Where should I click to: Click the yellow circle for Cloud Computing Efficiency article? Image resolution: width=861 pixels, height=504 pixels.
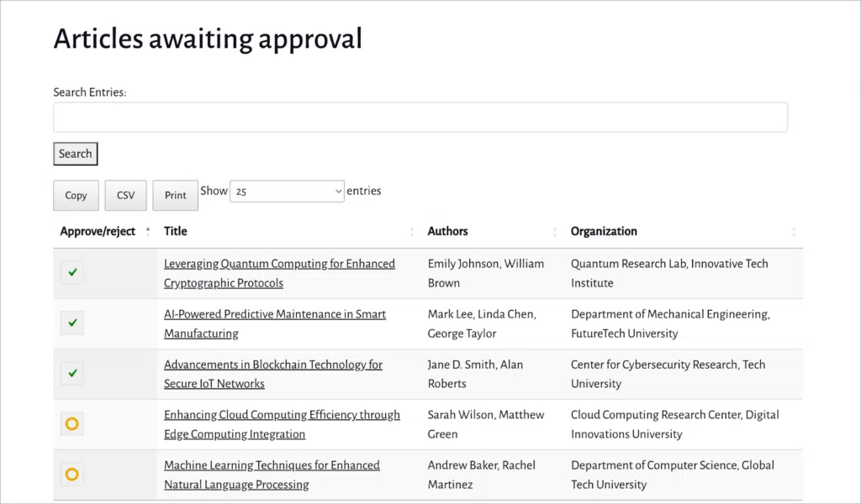tap(72, 424)
